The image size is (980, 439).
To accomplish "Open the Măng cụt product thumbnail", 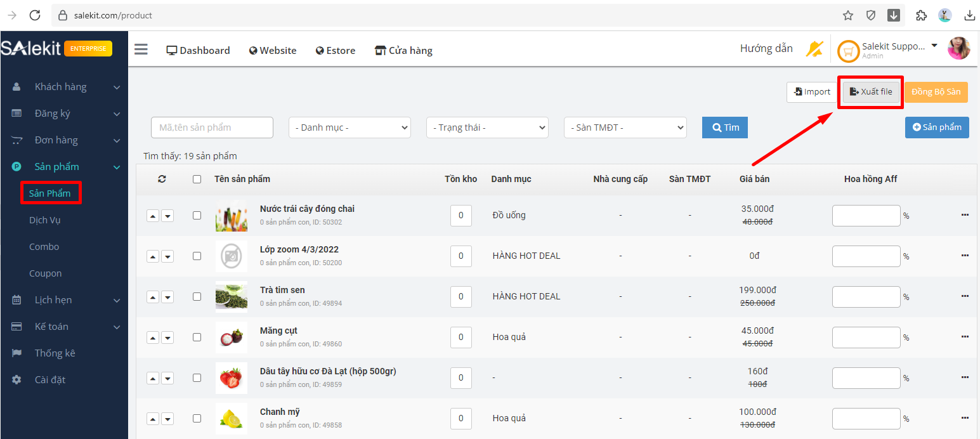I will pyautogui.click(x=232, y=337).
